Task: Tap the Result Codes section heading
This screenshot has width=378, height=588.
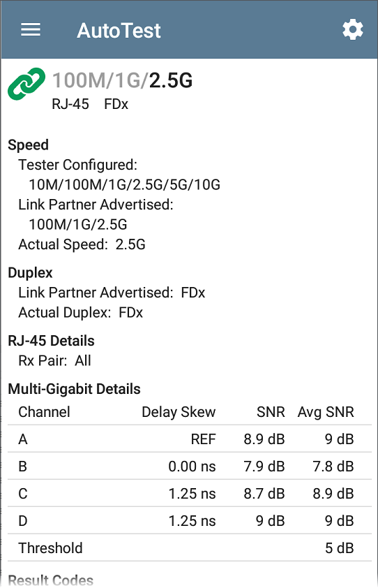Action: [51, 580]
